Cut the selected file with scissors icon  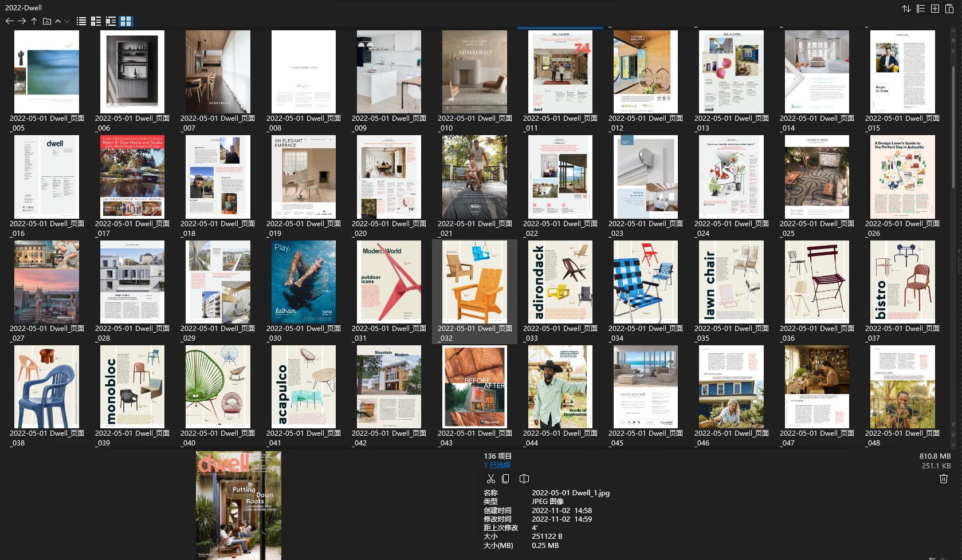pyautogui.click(x=491, y=479)
